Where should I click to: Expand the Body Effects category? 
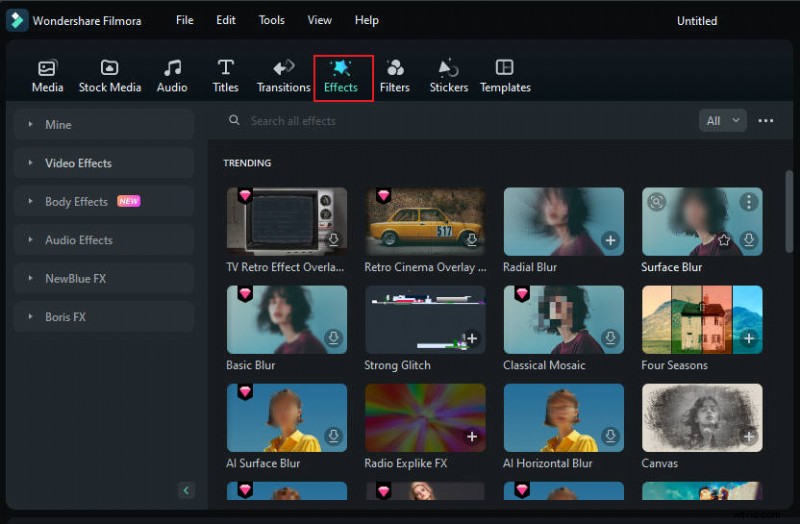tap(76, 201)
